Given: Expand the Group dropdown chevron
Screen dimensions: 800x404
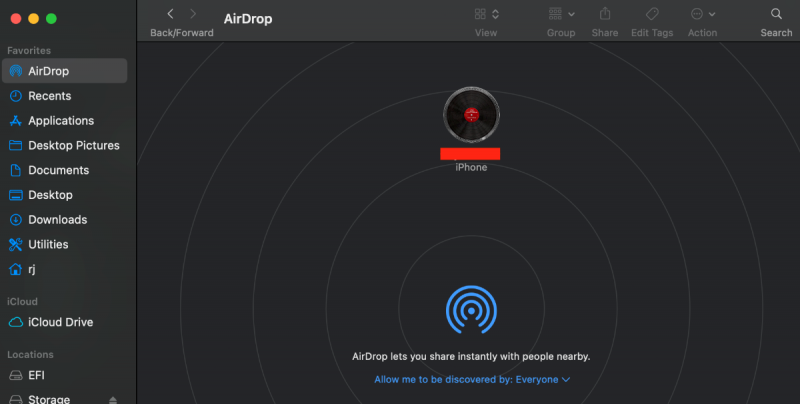Looking at the screenshot, I should coord(571,14).
